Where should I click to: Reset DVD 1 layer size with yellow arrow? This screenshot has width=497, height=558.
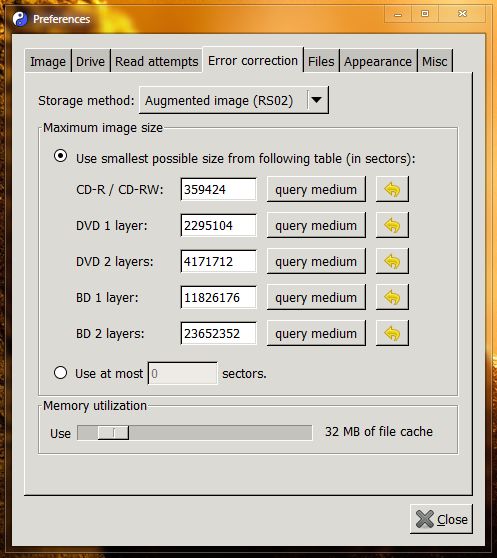pos(392,225)
